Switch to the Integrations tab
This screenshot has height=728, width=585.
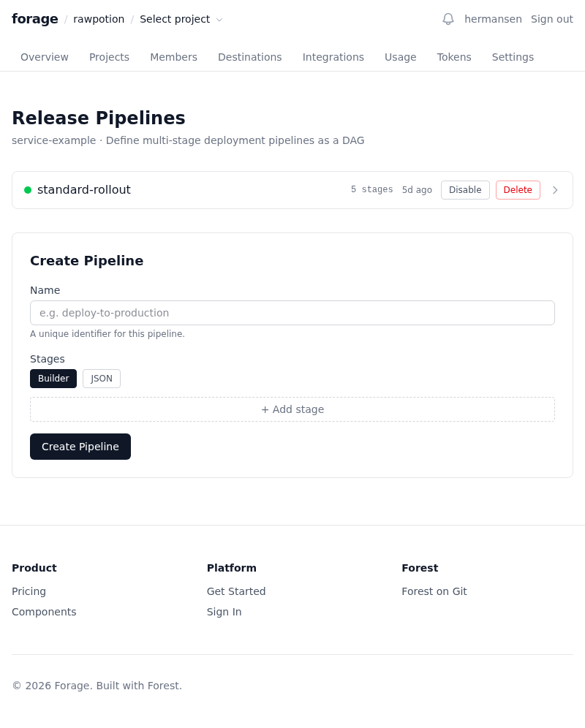(333, 57)
